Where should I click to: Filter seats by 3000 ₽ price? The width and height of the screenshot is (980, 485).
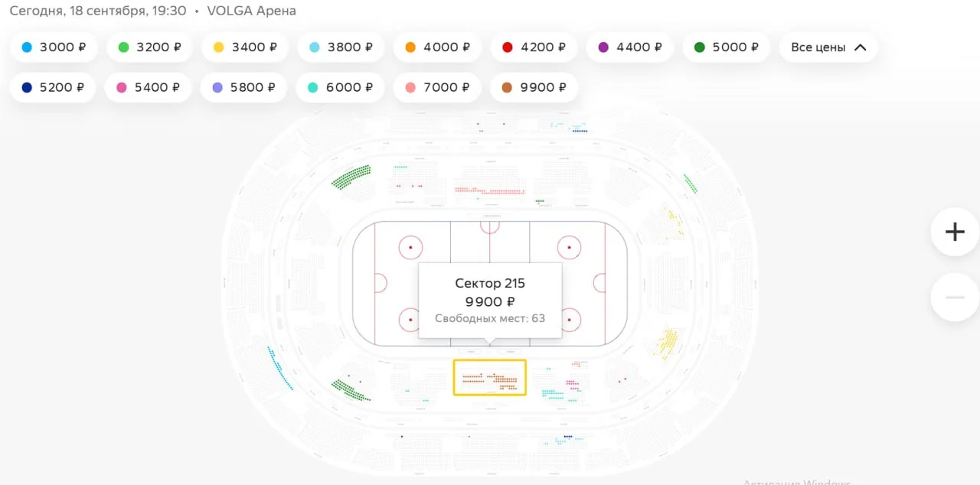(54, 47)
